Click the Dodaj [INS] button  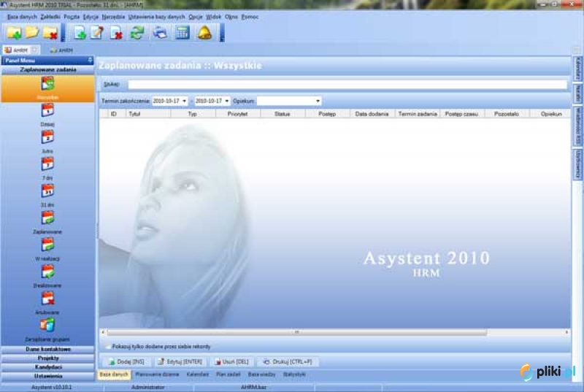tap(126, 361)
